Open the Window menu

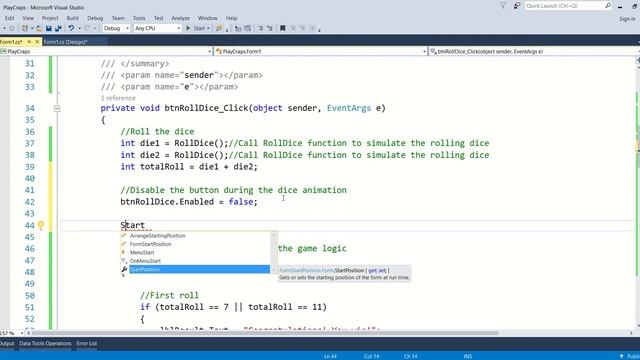(x=207, y=18)
